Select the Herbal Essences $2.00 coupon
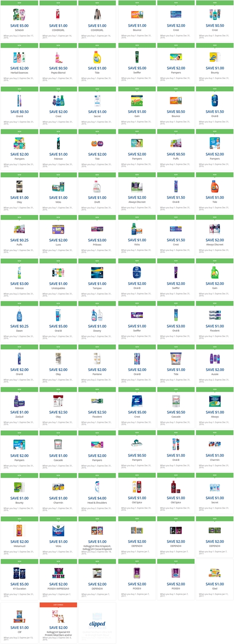234x644 pixels. [x=19, y=64]
